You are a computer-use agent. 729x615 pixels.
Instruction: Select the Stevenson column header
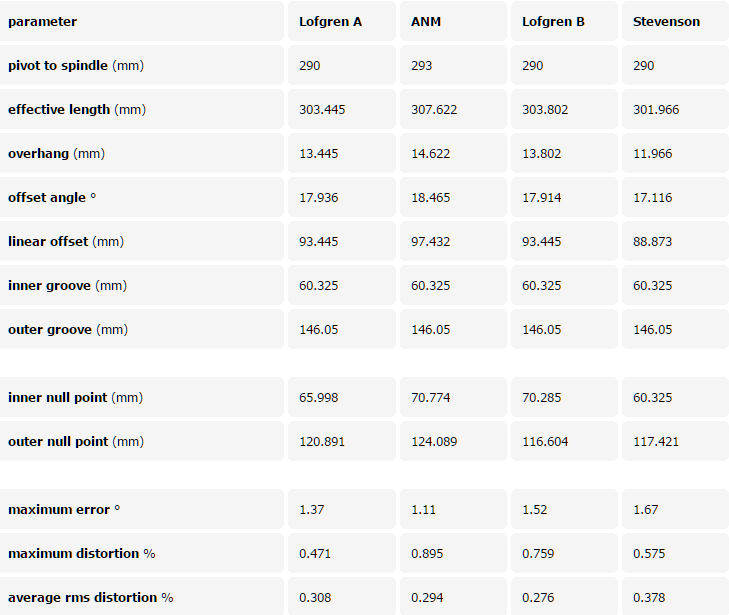point(666,22)
